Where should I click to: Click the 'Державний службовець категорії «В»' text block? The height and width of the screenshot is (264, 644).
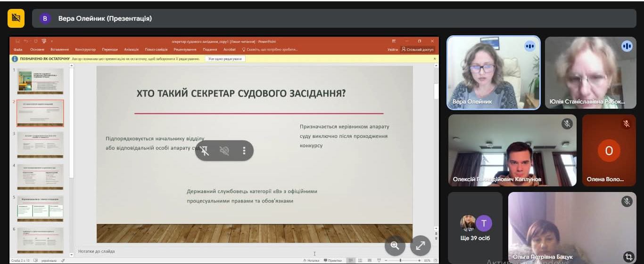coord(252,196)
